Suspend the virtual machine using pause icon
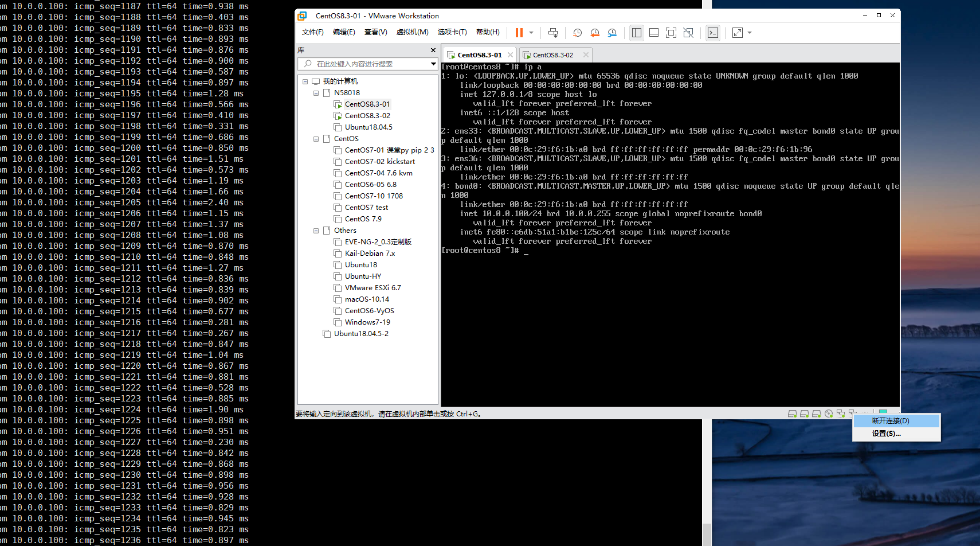Image resolution: width=980 pixels, height=546 pixels. coord(519,33)
